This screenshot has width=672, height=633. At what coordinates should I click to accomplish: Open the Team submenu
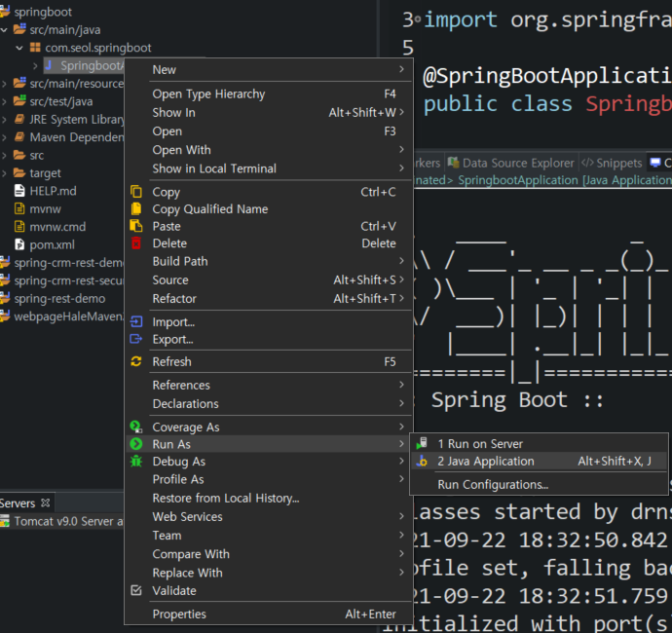(268, 536)
